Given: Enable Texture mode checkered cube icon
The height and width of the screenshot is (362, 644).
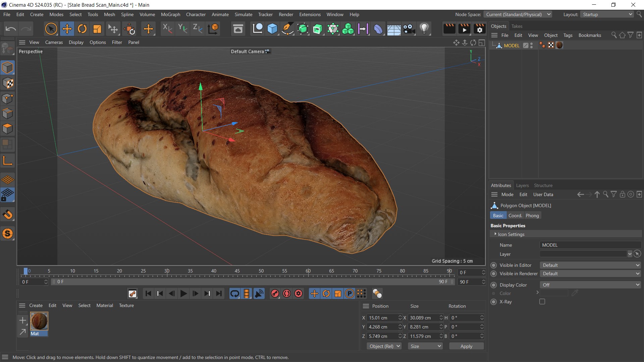Looking at the screenshot, I should tap(7, 83).
